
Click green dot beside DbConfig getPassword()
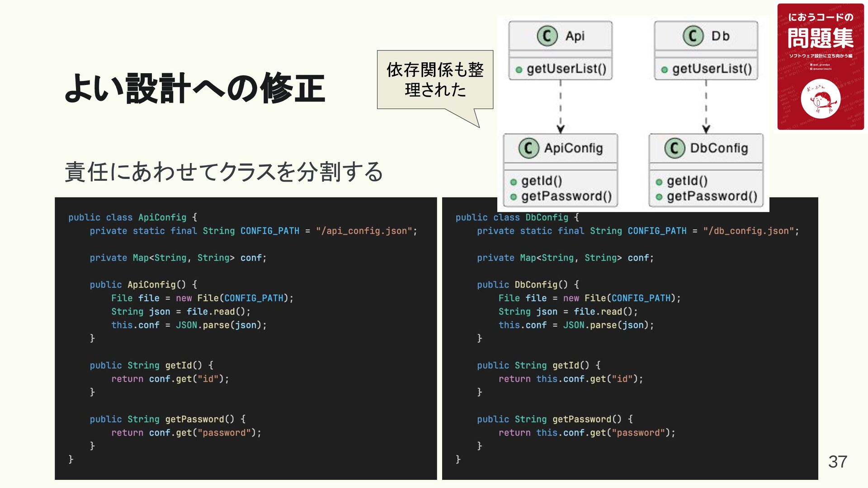pyautogui.click(x=659, y=197)
